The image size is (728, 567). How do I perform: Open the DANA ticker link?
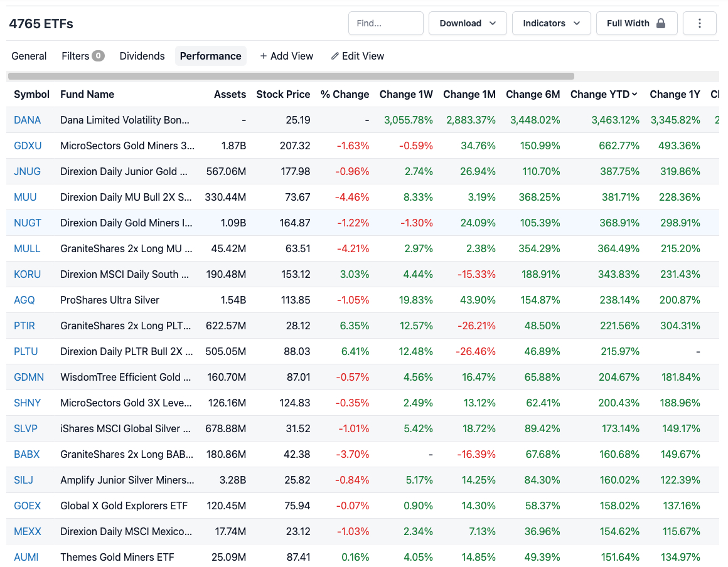click(28, 120)
